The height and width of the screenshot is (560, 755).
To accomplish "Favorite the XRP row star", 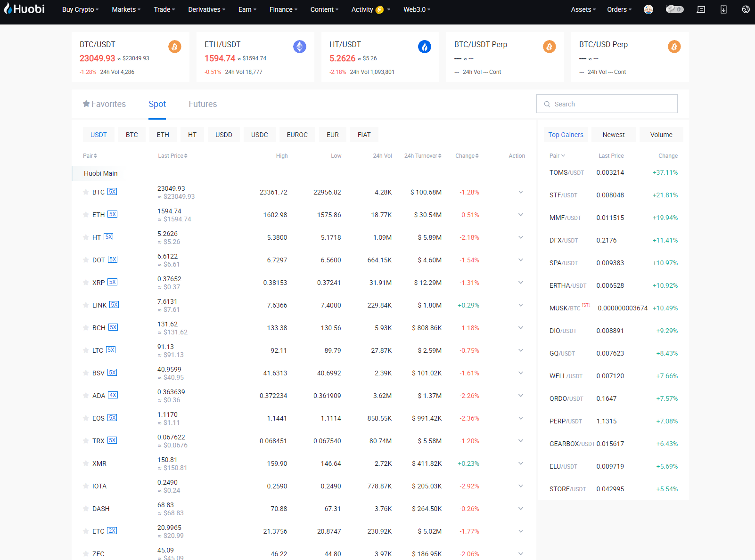I will [86, 283].
